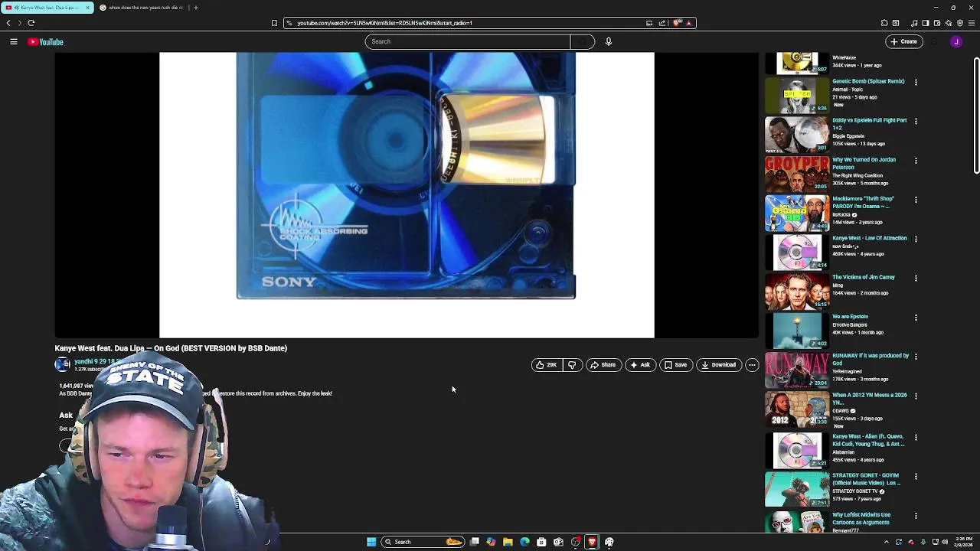Open Macklemore Thrift Shop parody link
Viewport: 980px width, 551px height.
[863, 202]
